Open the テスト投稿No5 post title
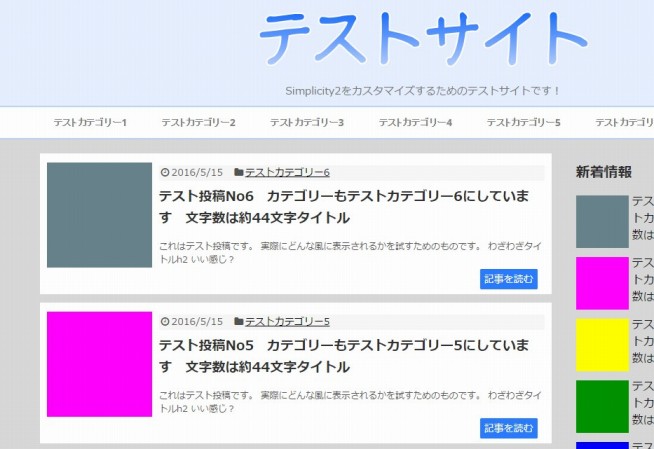The image size is (654, 449). 343,355
